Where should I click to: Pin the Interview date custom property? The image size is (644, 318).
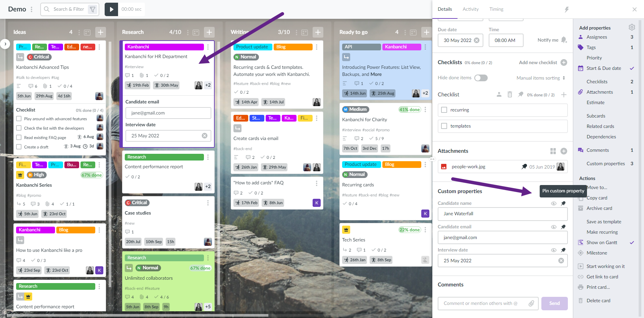click(563, 250)
